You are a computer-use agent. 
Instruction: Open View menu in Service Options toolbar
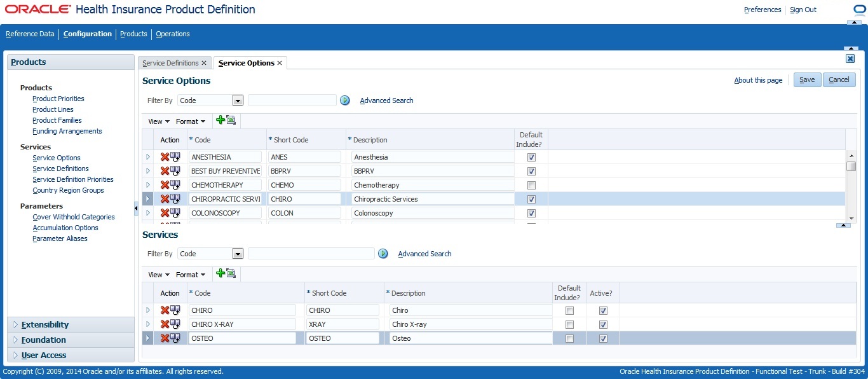(x=159, y=121)
